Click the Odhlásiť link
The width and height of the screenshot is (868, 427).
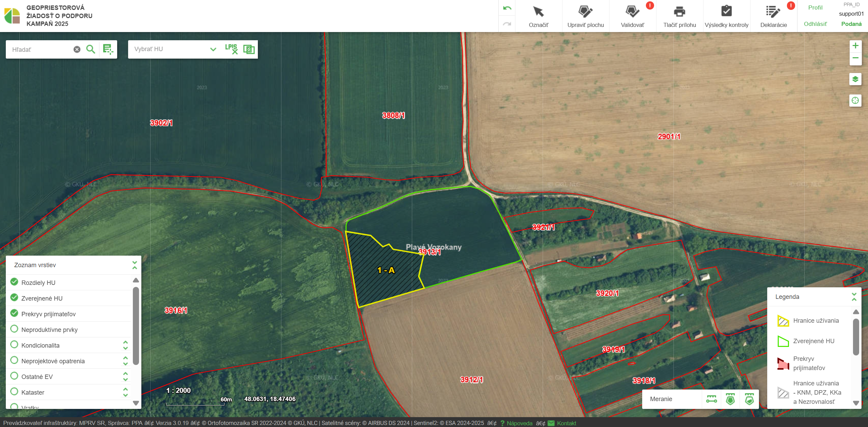pos(815,24)
